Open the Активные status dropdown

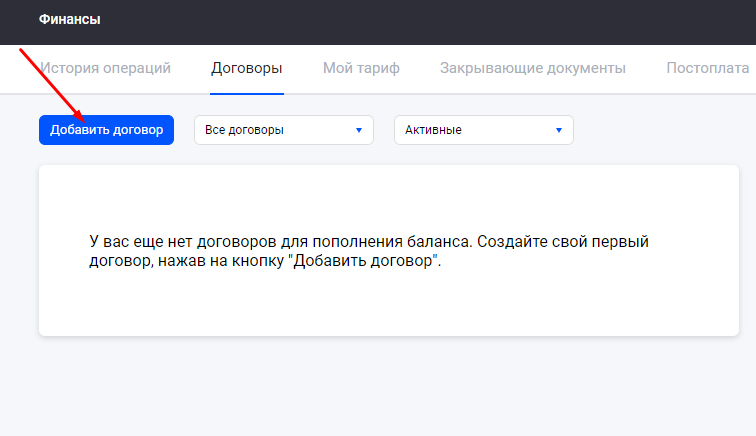point(484,130)
